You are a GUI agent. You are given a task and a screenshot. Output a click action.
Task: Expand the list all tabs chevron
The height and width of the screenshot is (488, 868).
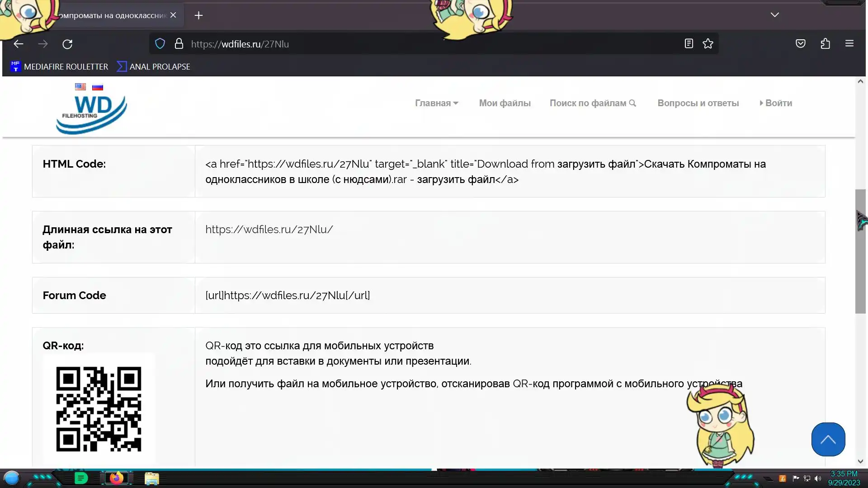pyautogui.click(x=774, y=15)
